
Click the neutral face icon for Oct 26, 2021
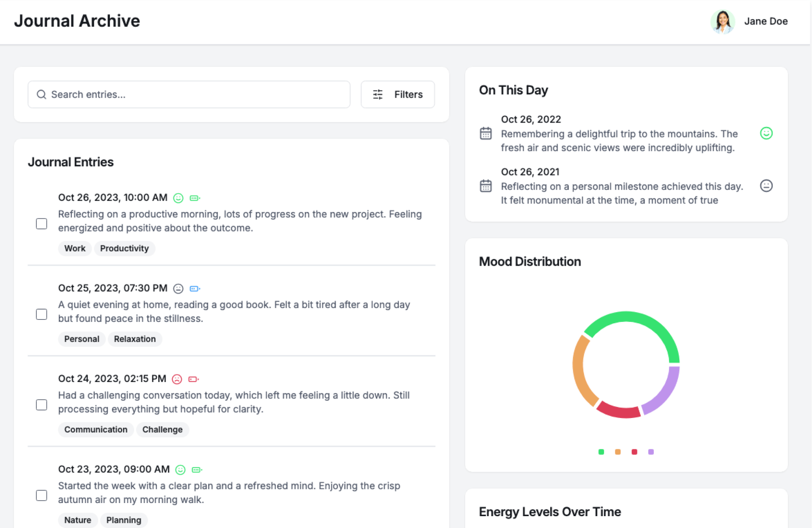point(766,186)
